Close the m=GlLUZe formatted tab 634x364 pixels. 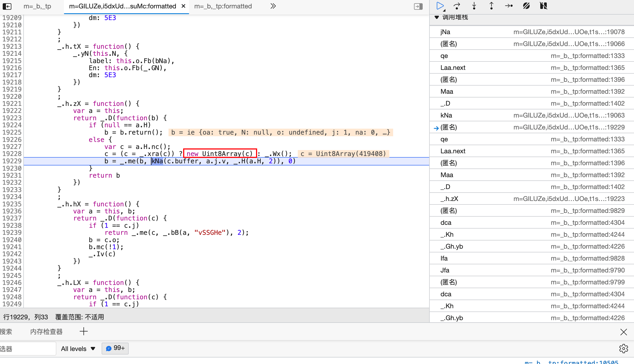[x=183, y=6]
